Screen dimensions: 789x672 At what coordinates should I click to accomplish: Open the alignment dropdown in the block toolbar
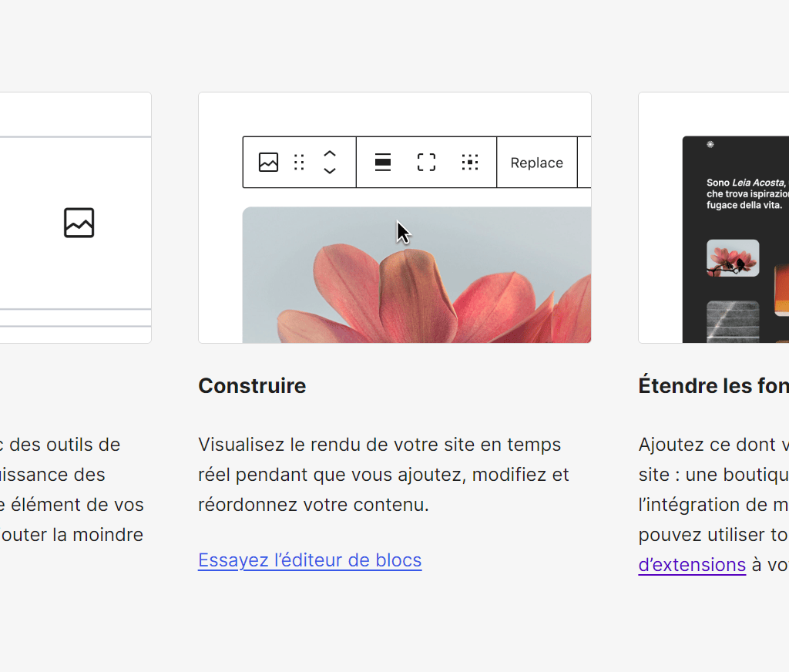click(x=383, y=162)
